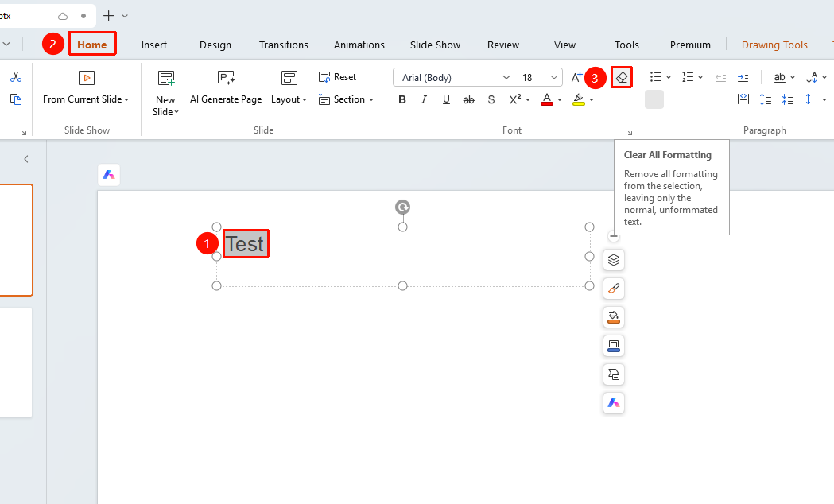
Task: Click the Clear All Formatting eraser icon
Action: (621, 78)
